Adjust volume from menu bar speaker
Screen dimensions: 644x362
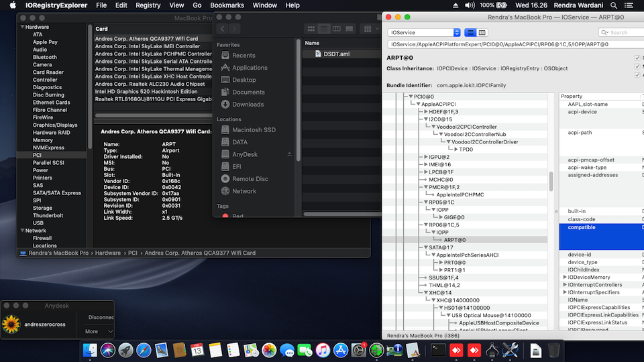pyautogui.click(x=470, y=5)
